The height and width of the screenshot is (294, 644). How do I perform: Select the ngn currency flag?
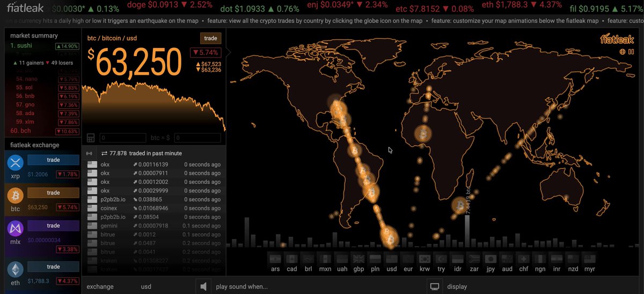pyautogui.click(x=540, y=259)
